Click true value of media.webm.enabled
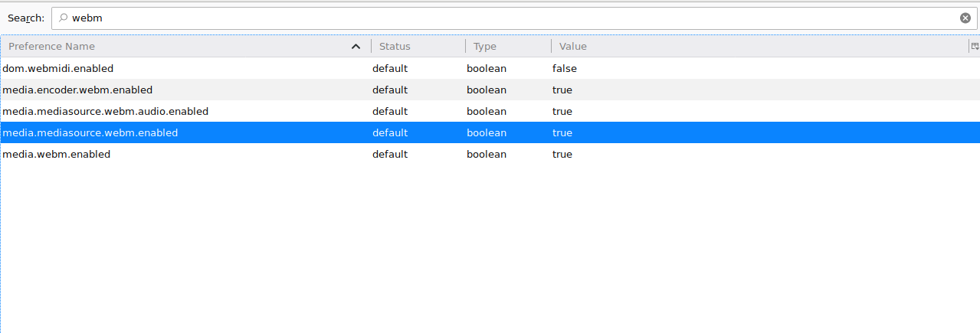 (x=562, y=154)
